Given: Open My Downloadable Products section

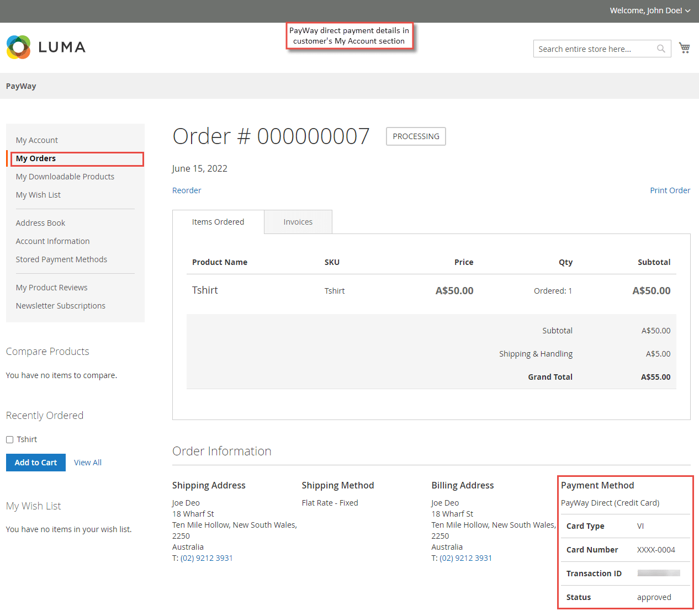Looking at the screenshot, I should tap(65, 176).
